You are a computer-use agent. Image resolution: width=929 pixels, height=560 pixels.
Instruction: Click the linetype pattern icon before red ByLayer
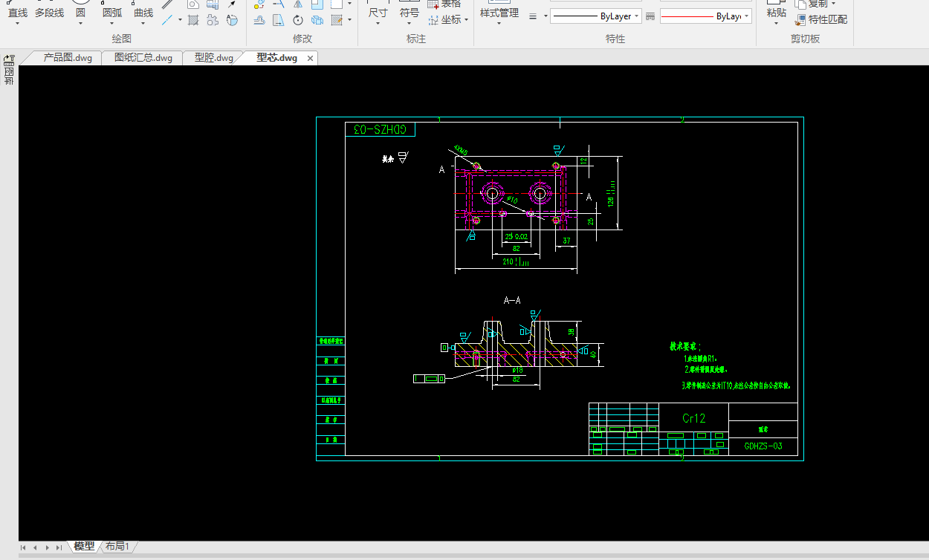pyautogui.click(x=650, y=16)
